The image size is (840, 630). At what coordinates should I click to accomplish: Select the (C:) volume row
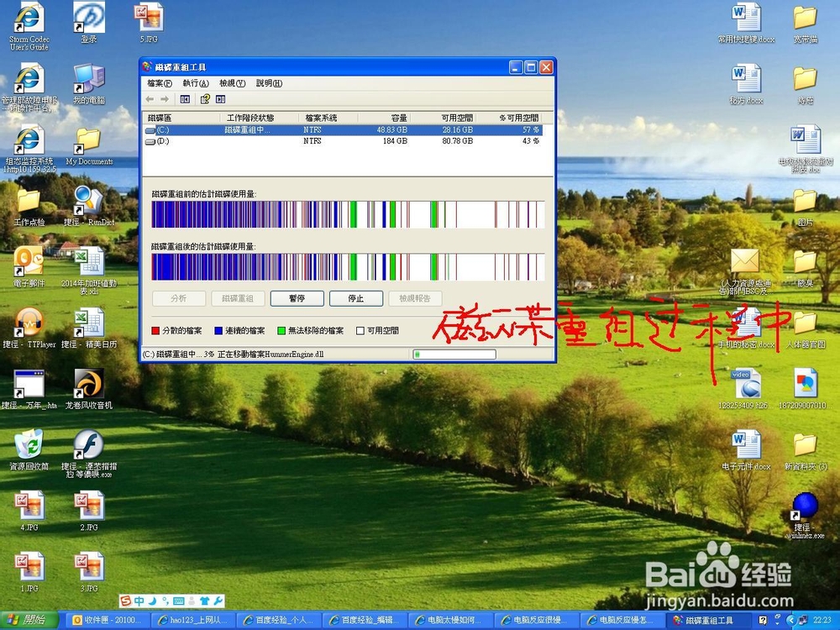click(343, 130)
